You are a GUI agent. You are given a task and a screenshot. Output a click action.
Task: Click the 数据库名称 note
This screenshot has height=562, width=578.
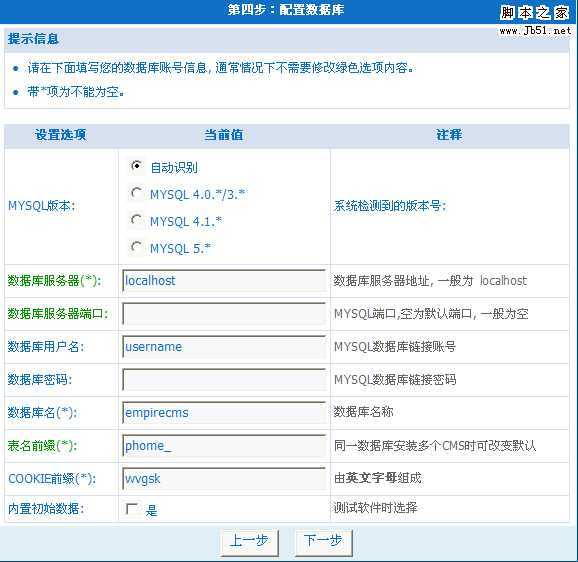coord(363,412)
